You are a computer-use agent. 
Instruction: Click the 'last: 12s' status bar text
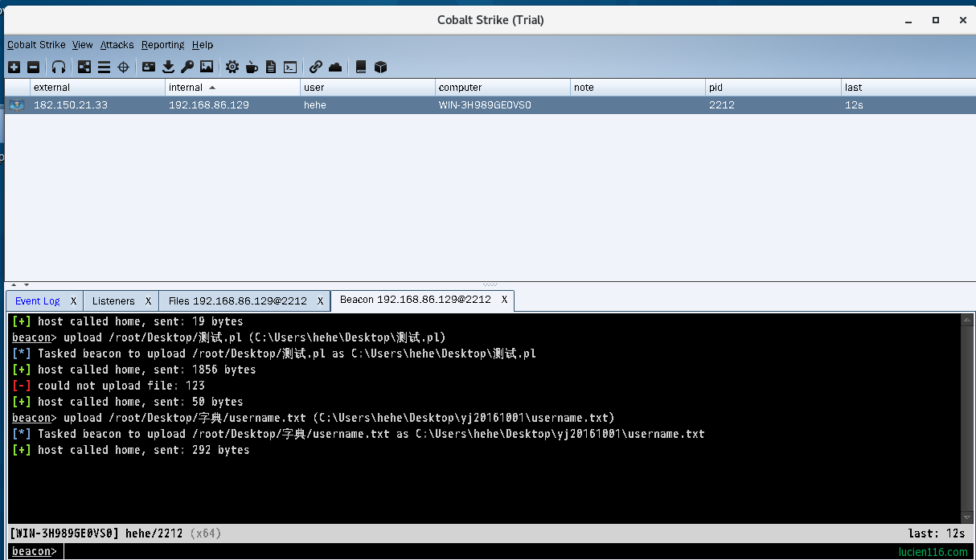coord(935,533)
